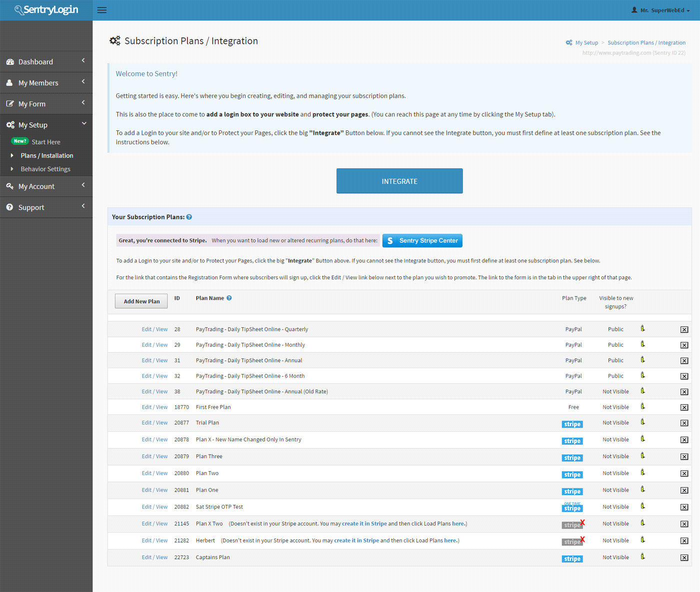Click the triangle beside Behavior Settings
Image resolution: width=700 pixels, height=592 pixels.
(x=12, y=169)
